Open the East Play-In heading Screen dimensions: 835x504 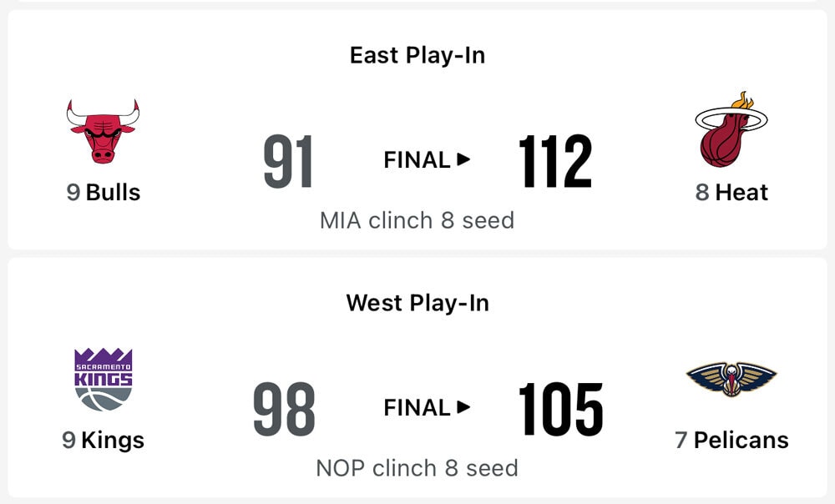coord(417,55)
